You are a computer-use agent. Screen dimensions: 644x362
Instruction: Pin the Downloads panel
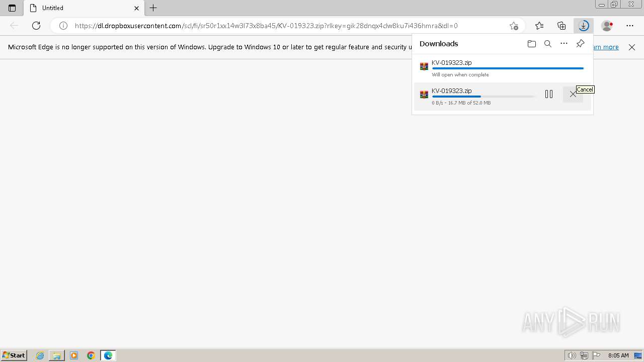580,44
